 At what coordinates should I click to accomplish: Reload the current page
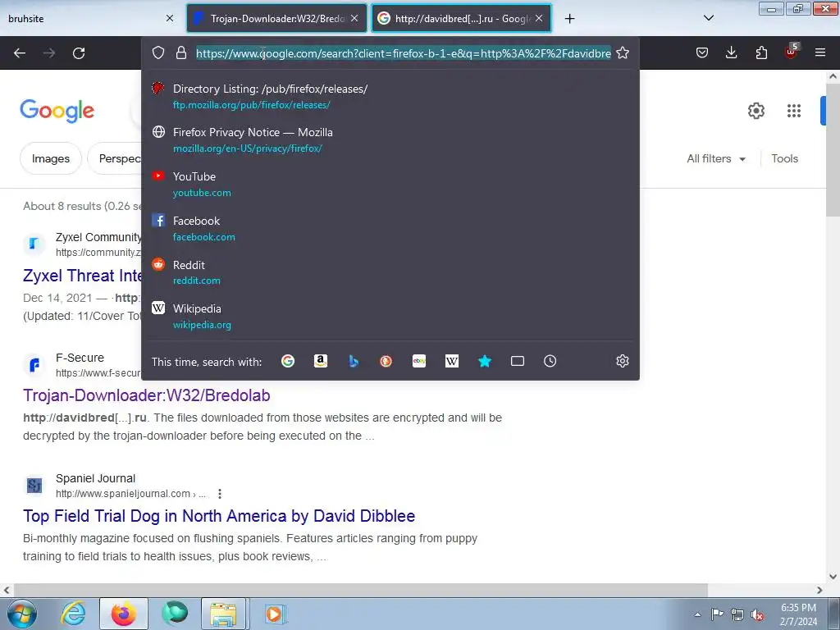79,53
